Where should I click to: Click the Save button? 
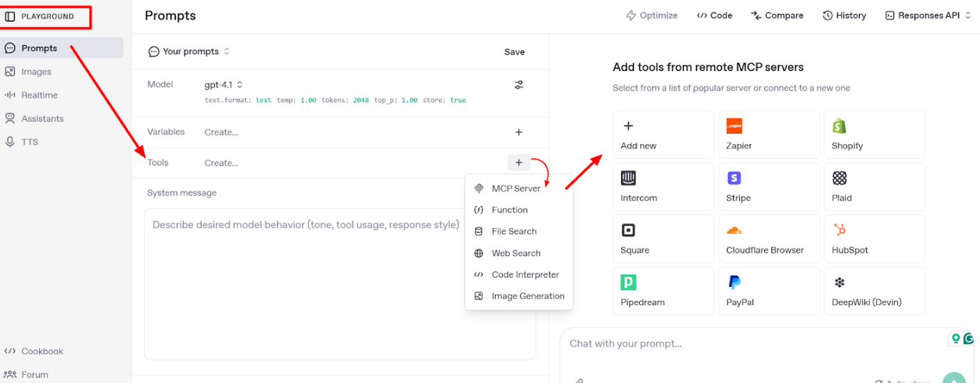pyautogui.click(x=515, y=52)
